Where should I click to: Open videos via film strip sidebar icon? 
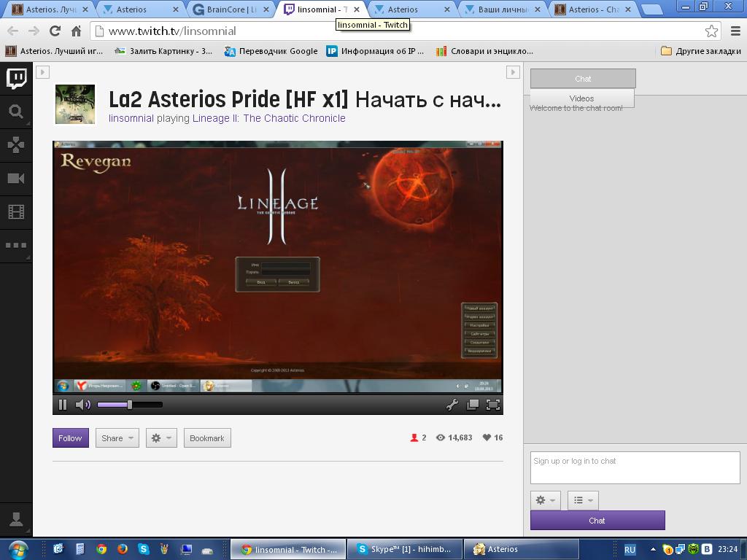(16, 212)
